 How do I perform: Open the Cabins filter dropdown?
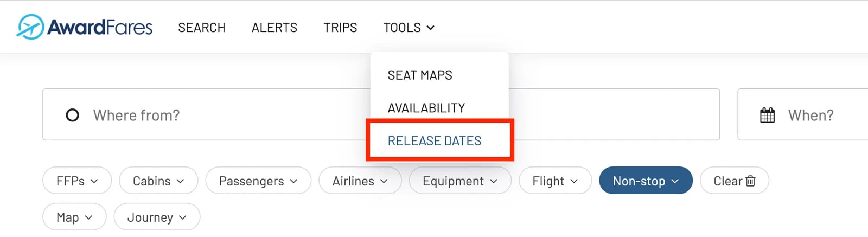[x=158, y=181]
